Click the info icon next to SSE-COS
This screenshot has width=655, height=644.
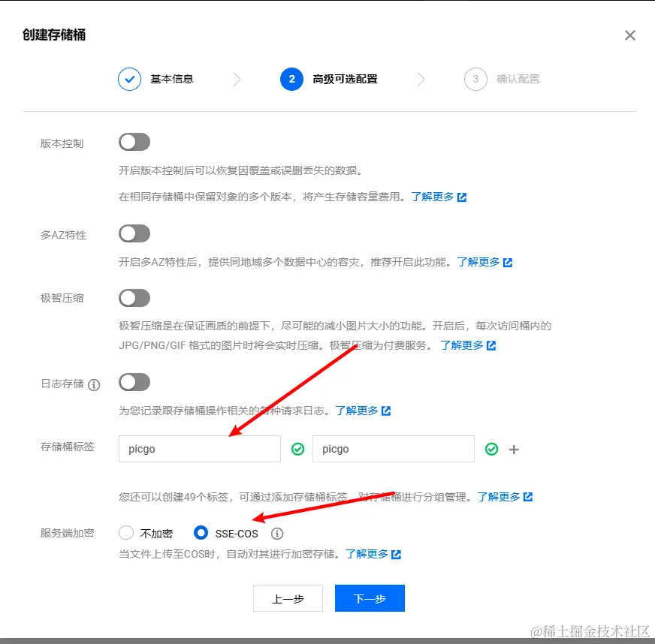point(277,534)
